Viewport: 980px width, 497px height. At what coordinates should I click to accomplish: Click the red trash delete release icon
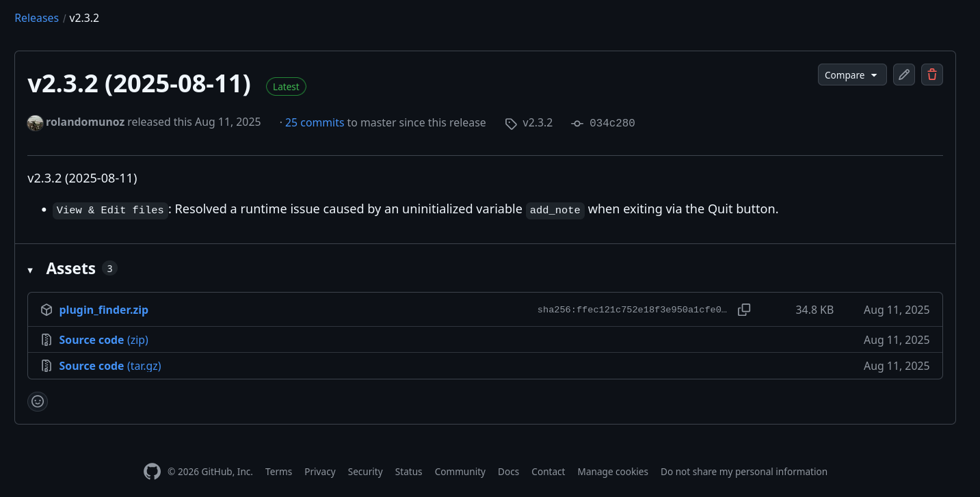tap(932, 75)
